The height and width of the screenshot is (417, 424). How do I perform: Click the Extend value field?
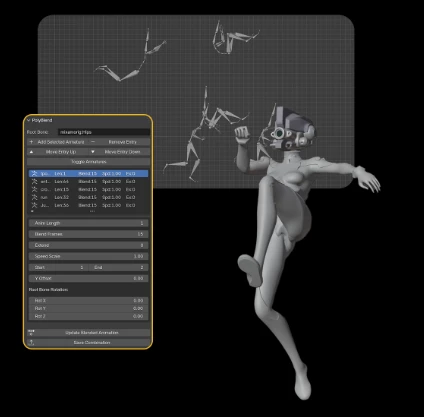click(88, 245)
